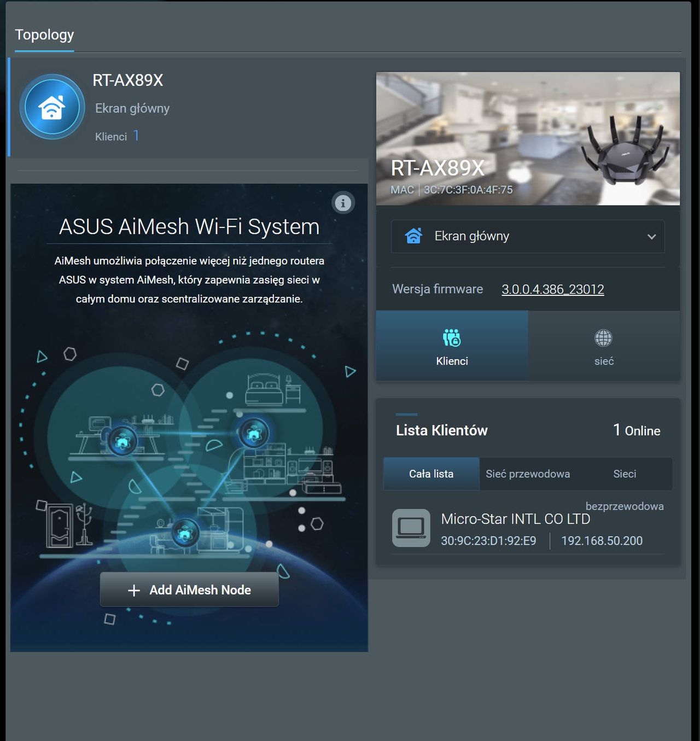Screen dimensions: 700x741
Task: Click the RT-AX89X router photo thumbnail
Action: pyautogui.click(x=528, y=138)
